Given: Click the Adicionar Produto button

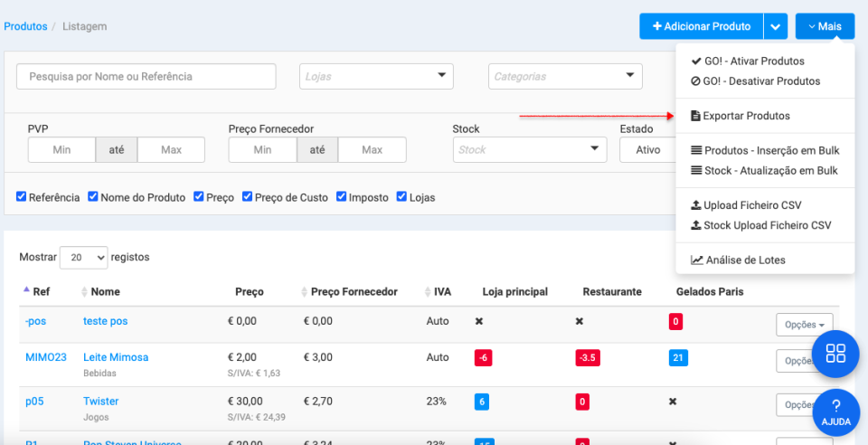Looking at the screenshot, I should point(701,26).
